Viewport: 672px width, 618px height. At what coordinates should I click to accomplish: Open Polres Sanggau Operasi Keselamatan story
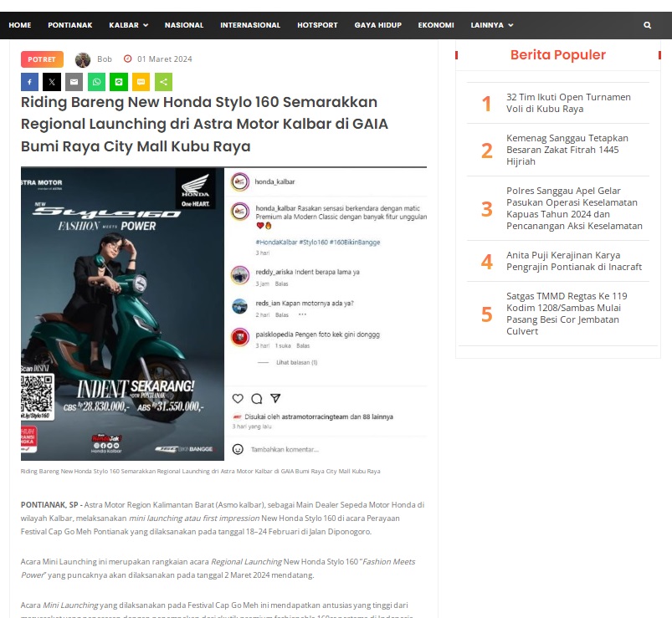[x=574, y=208]
